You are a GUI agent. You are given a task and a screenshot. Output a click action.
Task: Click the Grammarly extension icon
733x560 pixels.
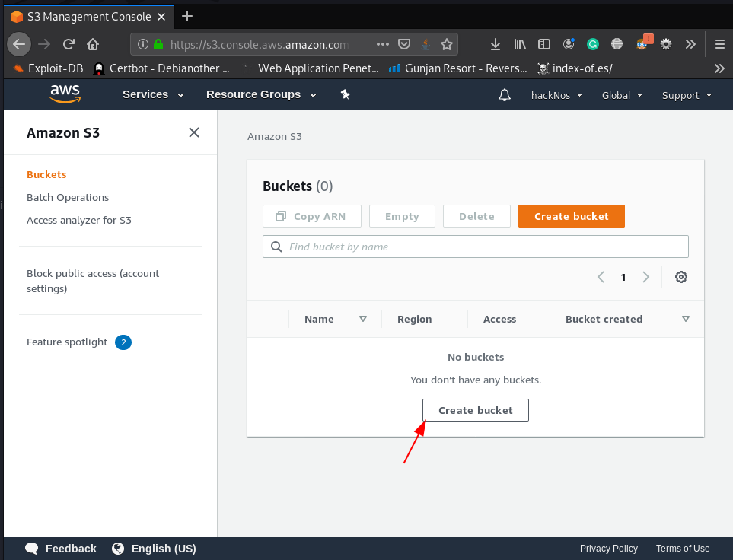(593, 44)
